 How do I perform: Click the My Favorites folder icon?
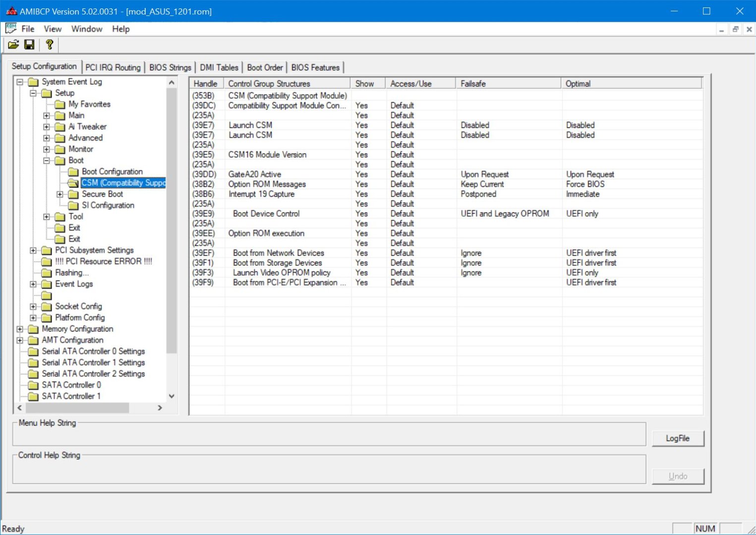[60, 105]
